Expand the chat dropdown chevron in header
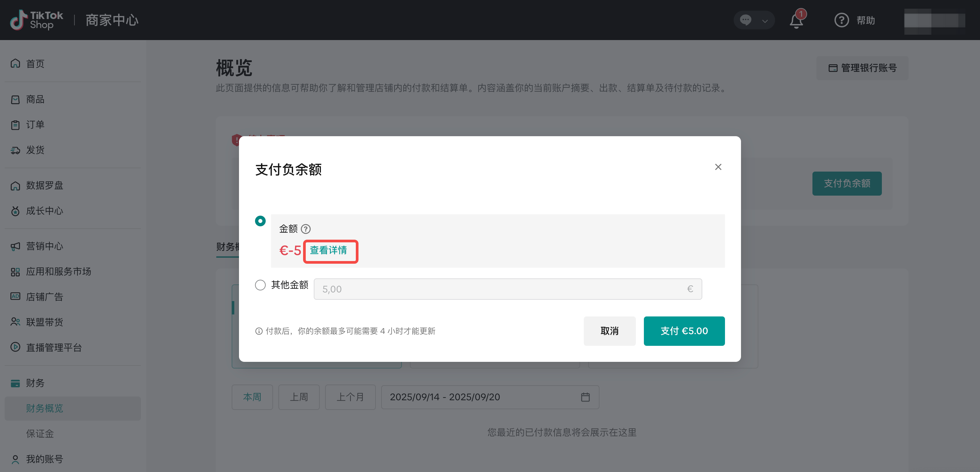 [x=765, y=21]
